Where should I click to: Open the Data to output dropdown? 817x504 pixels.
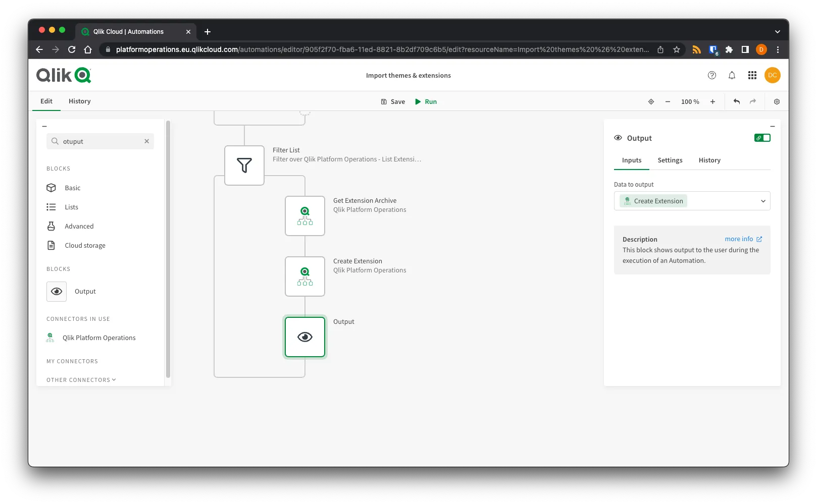[692, 201]
